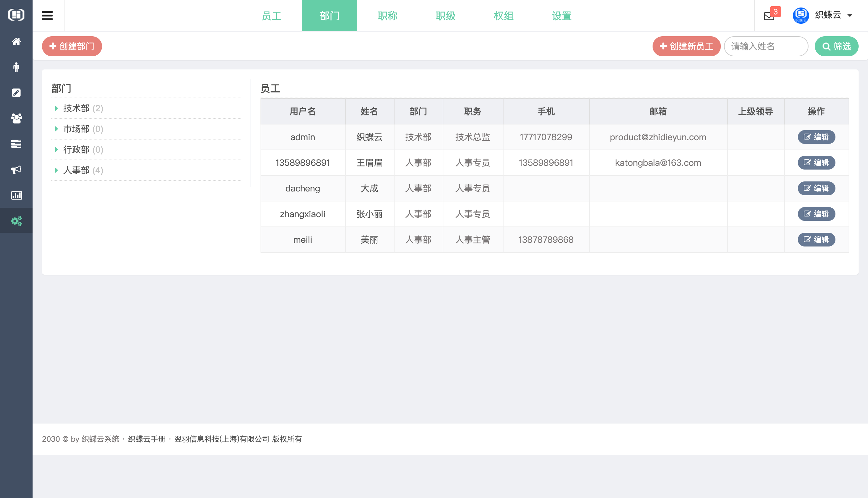This screenshot has height=498, width=868.
Task: Click the 请输入姓名 search field
Action: pyautogui.click(x=766, y=46)
